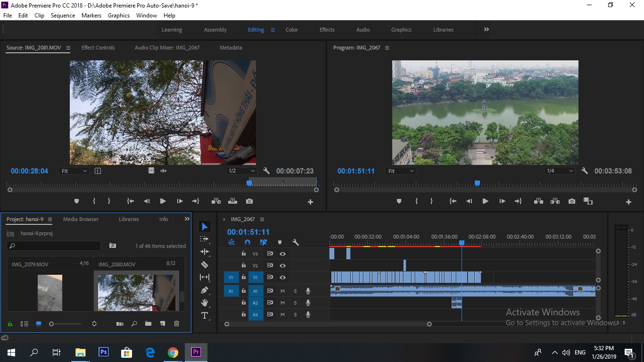This screenshot has width=644, height=362.
Task: Open the Sequence menu
Action: (x=63, y=16)
